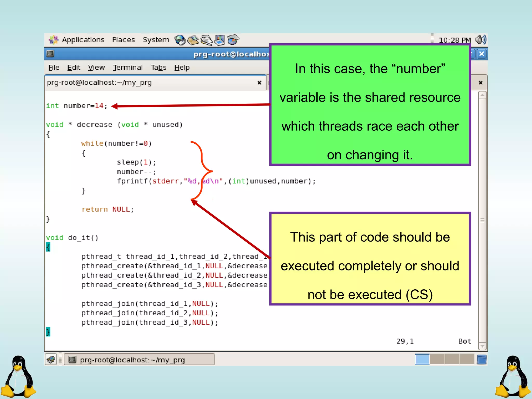The image size is (532, 399).
Task: Click the scrollbar up arrow
Action: coord(482,95)
